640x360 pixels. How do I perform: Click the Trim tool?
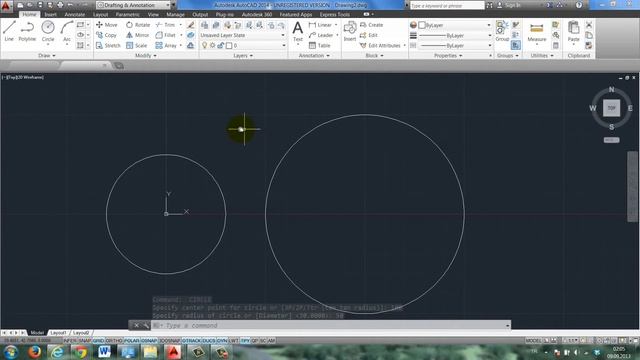click(x=165, y=25)
